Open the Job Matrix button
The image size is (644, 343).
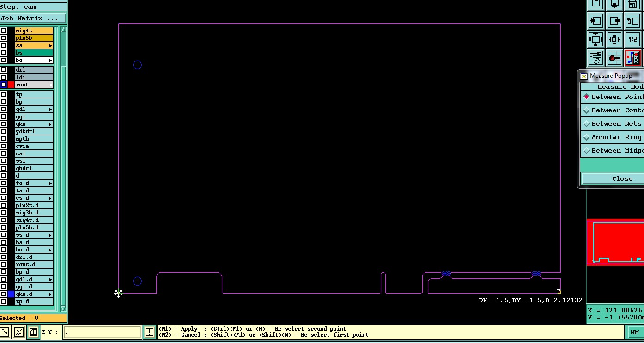[x=32, y=18]
